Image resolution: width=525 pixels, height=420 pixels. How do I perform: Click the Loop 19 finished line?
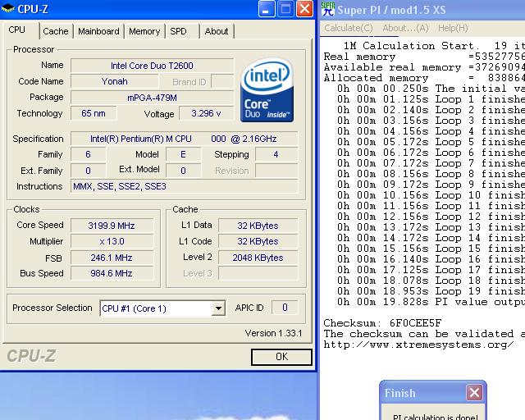[x=431, y=291]
